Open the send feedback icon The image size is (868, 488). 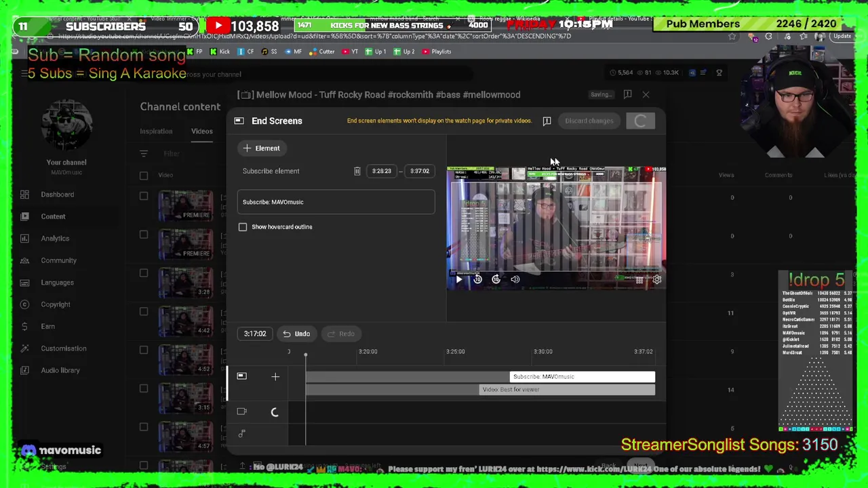tap(547, 121)
